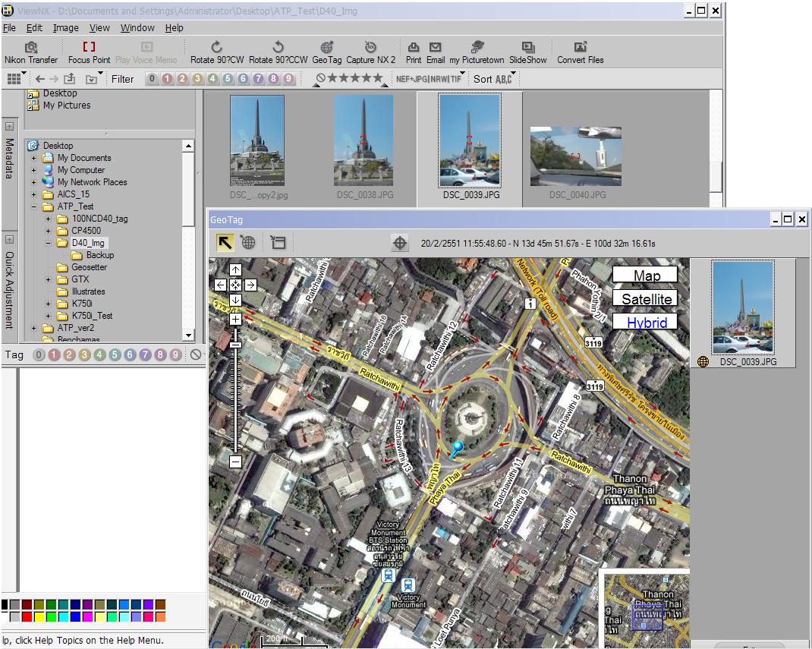Open the Edit menu
The width and height of the screenshot is (812, 649).
pyautogui.click(x=34, y=28)
